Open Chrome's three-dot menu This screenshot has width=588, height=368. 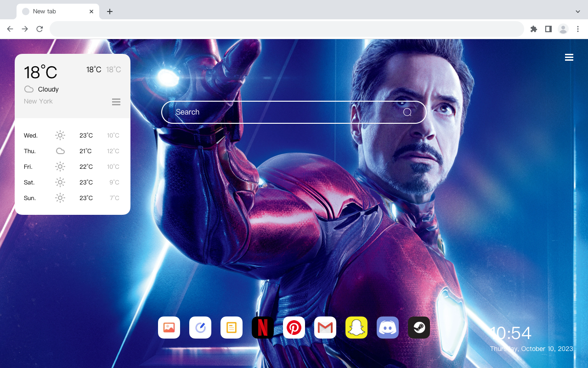click(578, 29)
